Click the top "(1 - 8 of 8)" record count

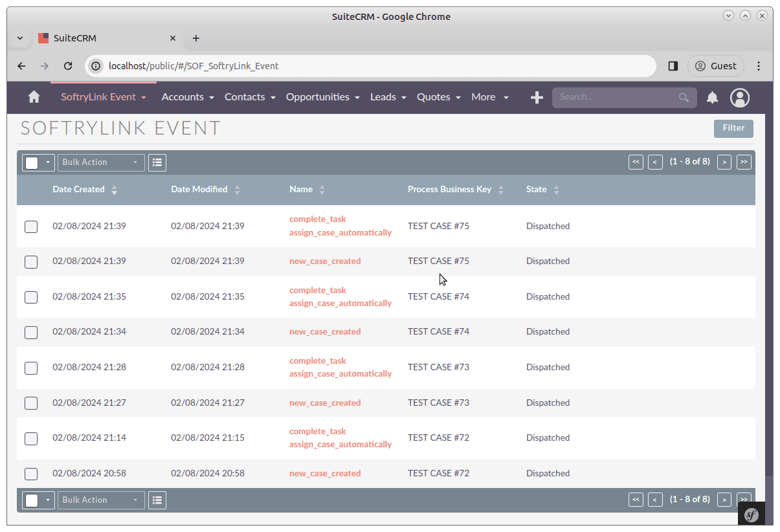point(689,162)
